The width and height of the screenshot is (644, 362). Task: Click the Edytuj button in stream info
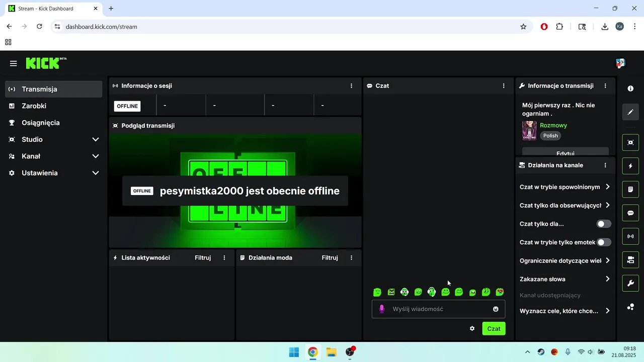click(566, 151)
